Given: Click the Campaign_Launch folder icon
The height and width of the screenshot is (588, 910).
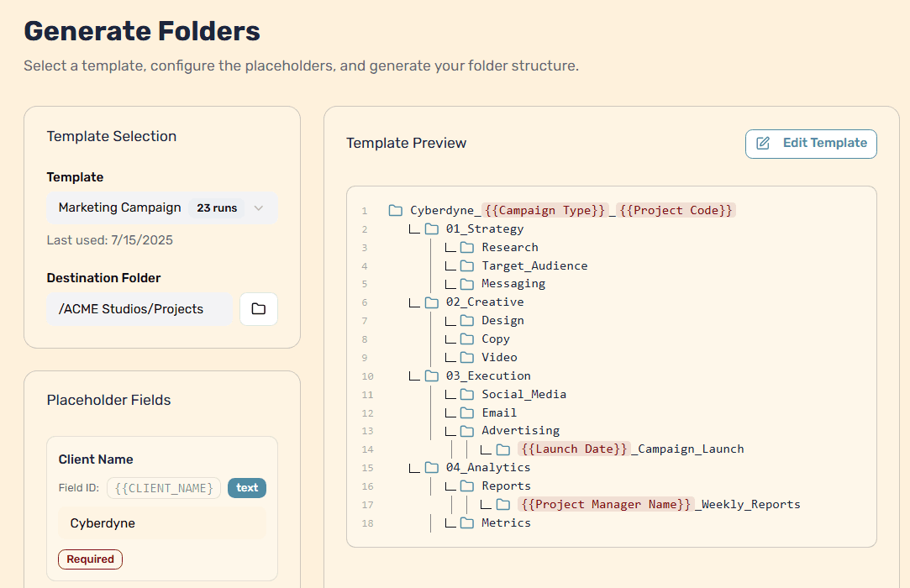Looking at the screenshot, I should [503, 449].
